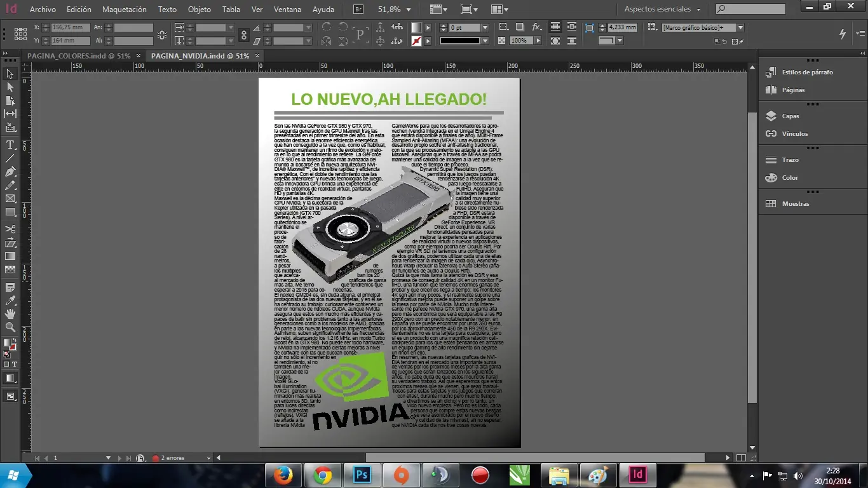
Task: Click the X position field 156,75 mm
Action: click(70, 28)
